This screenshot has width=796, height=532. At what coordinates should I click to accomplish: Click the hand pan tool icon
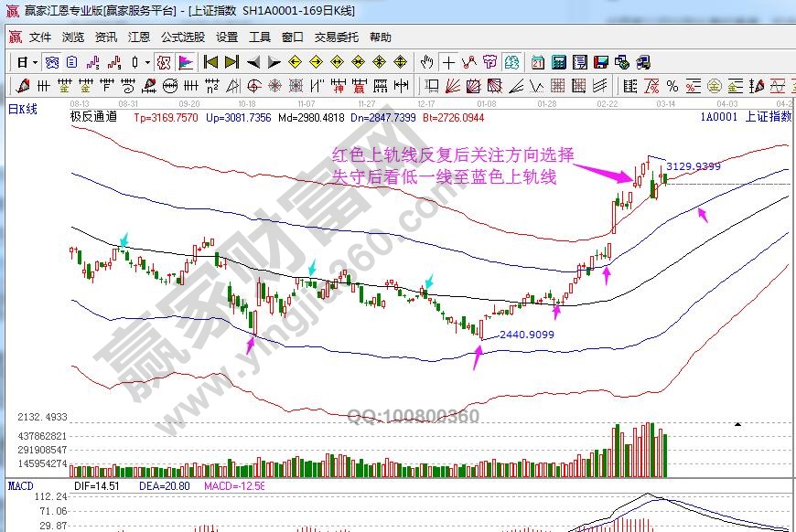pyautogui.click(x=426, y=62)
